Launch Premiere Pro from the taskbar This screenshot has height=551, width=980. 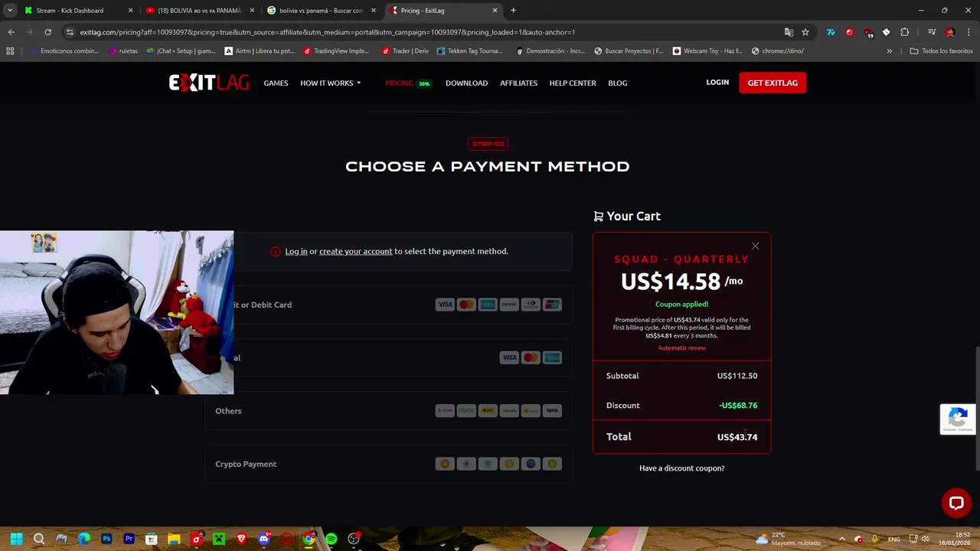click(129, 539)
